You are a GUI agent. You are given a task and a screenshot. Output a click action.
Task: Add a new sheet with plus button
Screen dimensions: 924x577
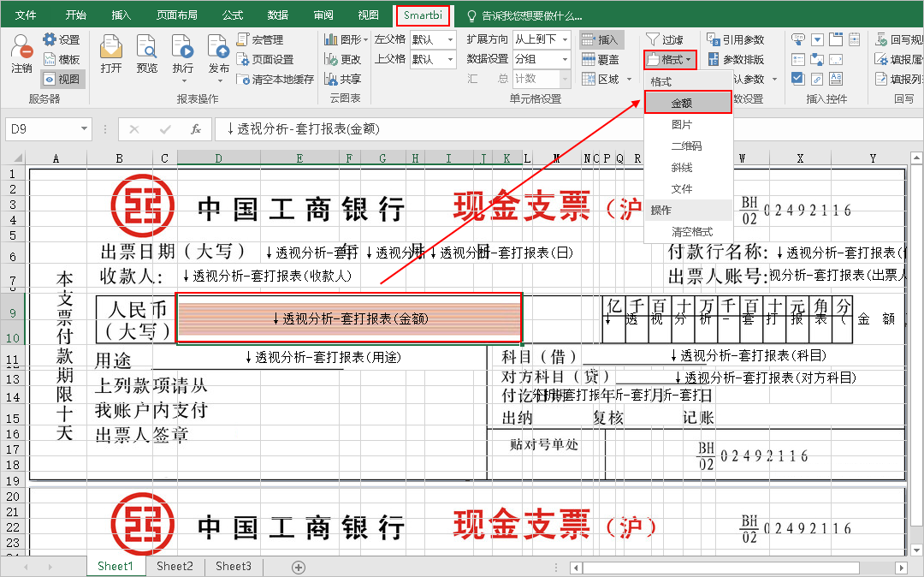coord(299,567)
